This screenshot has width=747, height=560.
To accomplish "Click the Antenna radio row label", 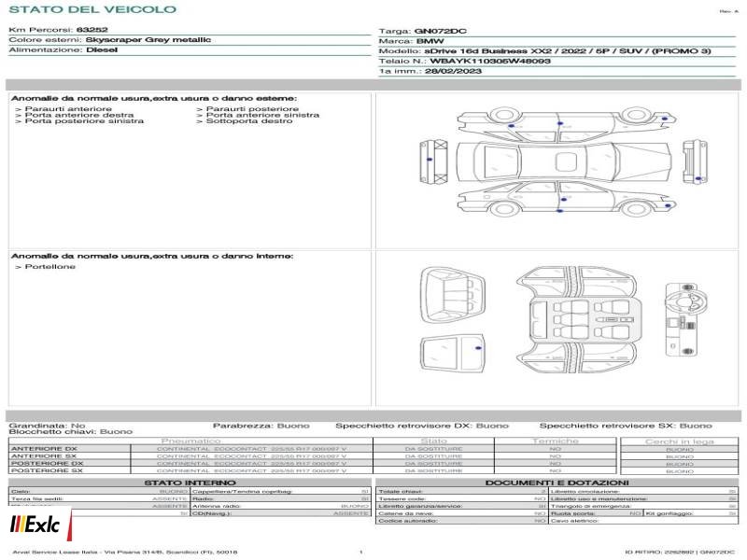I will click(x=217, y=506).
